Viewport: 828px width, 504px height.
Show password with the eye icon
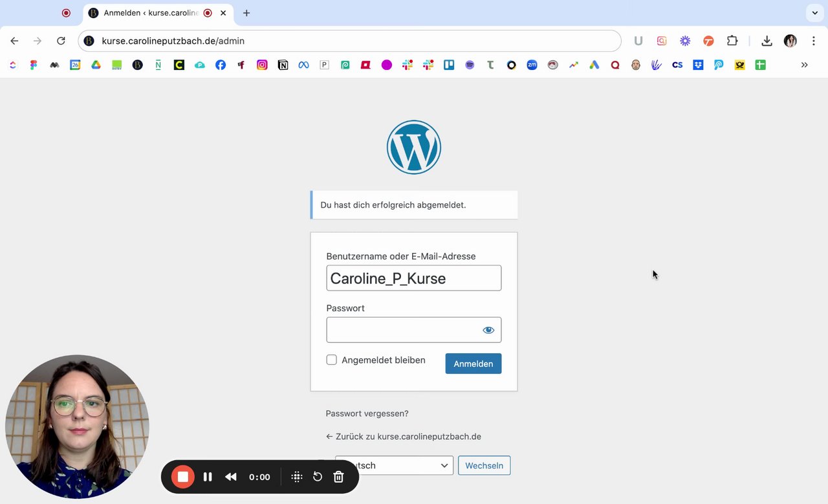click(488, 330)
